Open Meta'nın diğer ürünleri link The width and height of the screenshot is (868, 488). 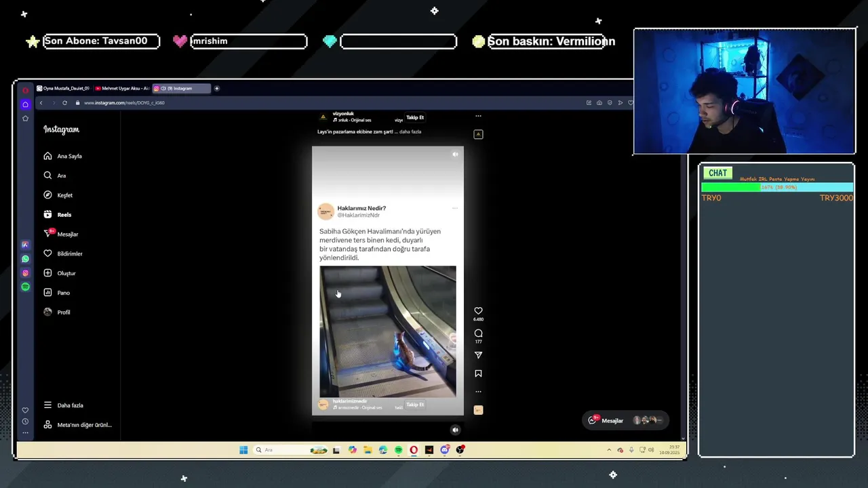(77, 425)
